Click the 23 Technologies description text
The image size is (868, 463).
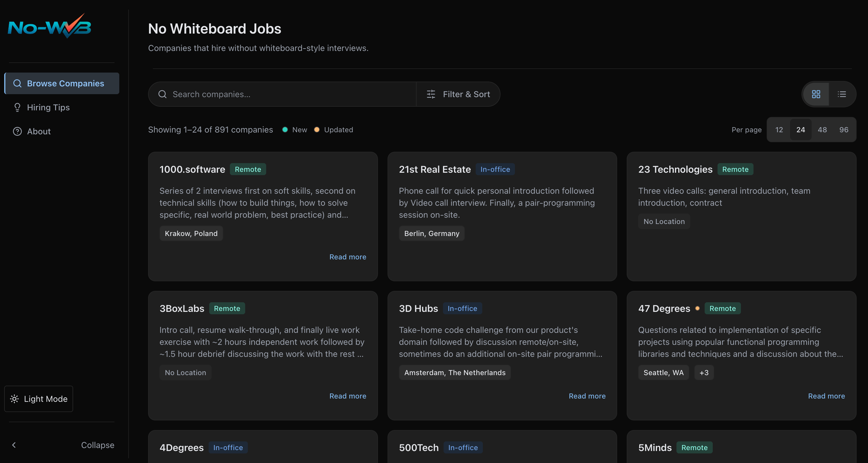click(x=724, y=197)
